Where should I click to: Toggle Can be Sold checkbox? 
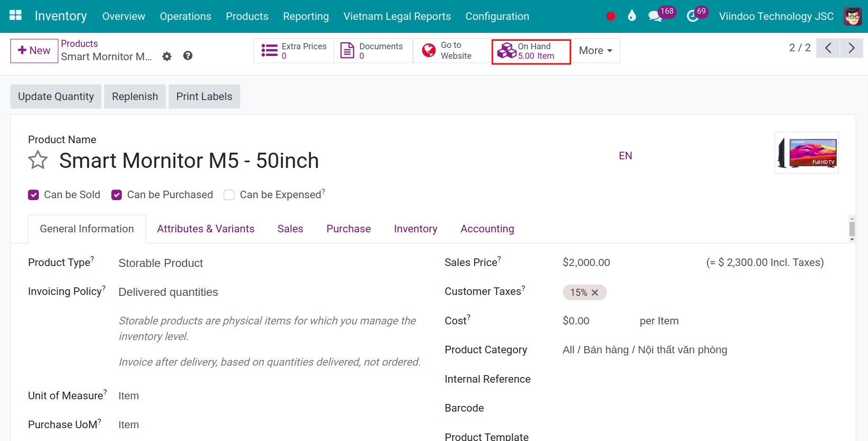(33, 195)
